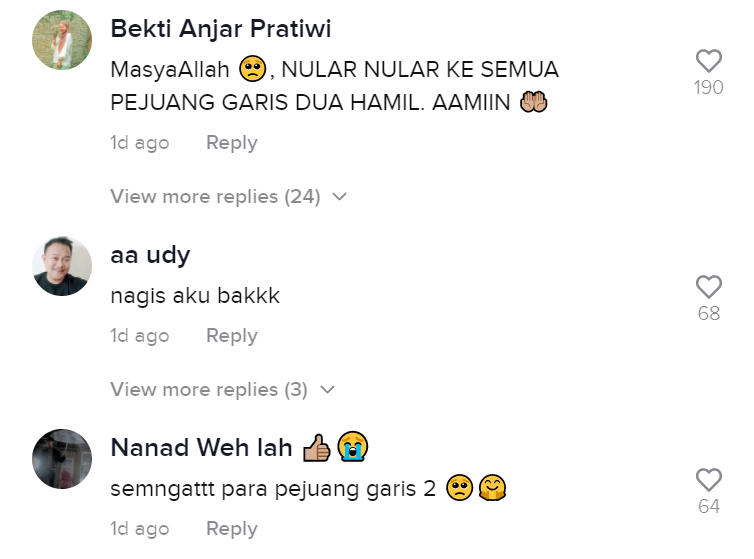Image resolution: width=754 pixels, height=559 pixels.
Task: Expand View more replies (3)
Action: tap(222, 389)
